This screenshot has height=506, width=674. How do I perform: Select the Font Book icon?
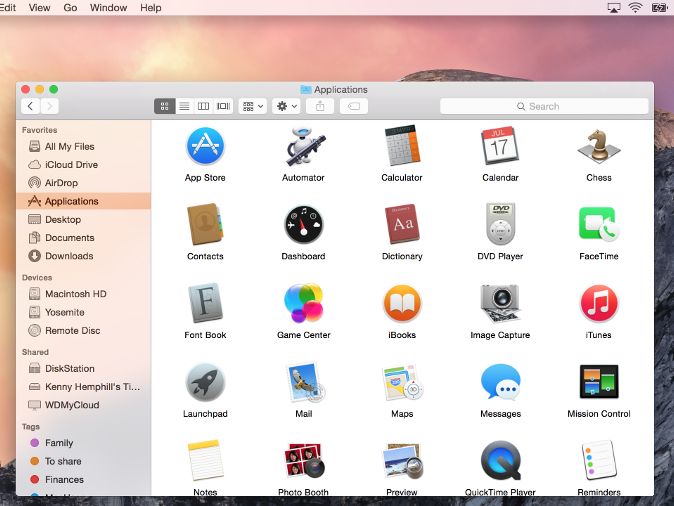tap(205, 303)
